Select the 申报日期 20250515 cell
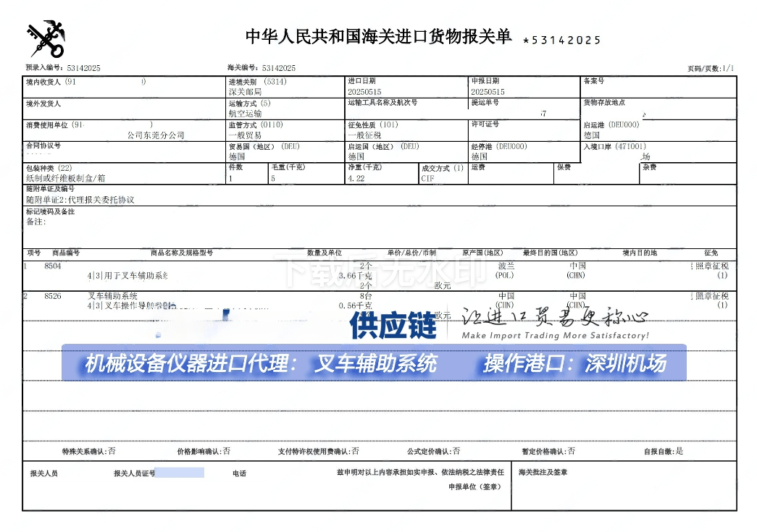Viewport: 757px width, 532px height. click(x=488, y=92)
